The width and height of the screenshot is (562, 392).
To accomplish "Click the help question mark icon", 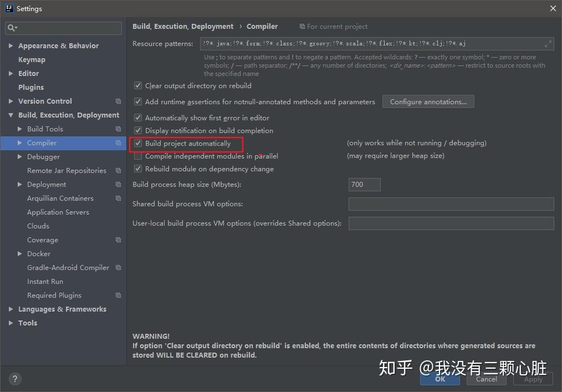I will coord(15,379).
